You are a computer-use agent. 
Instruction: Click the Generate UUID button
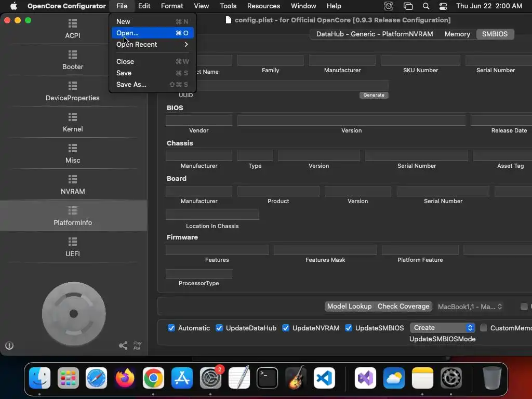[374, 95]
